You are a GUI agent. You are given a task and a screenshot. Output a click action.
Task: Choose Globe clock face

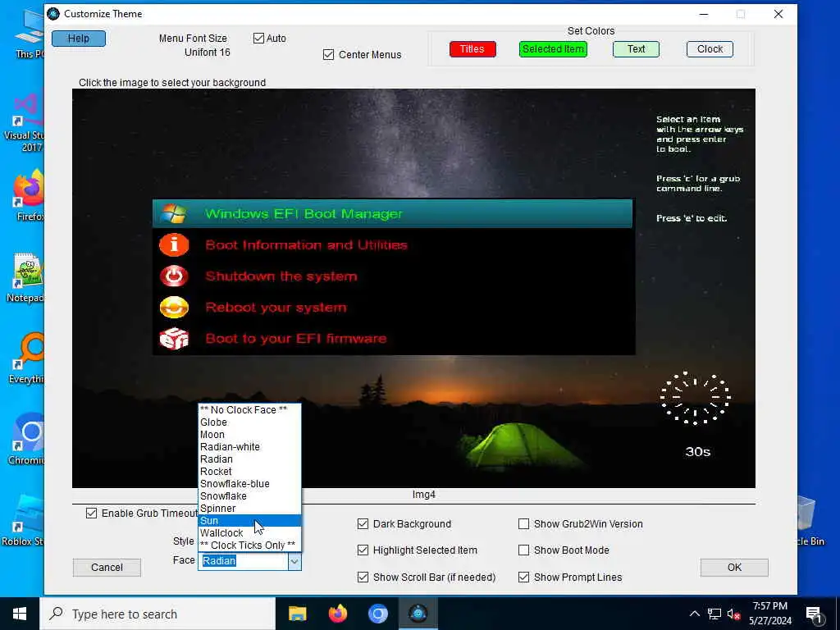coord(249,422)
